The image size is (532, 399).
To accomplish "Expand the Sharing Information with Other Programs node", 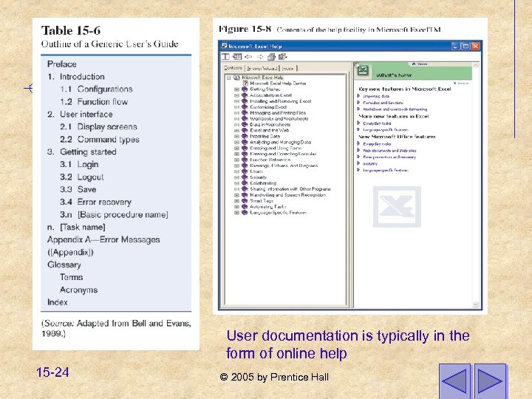I will (237, 189).
